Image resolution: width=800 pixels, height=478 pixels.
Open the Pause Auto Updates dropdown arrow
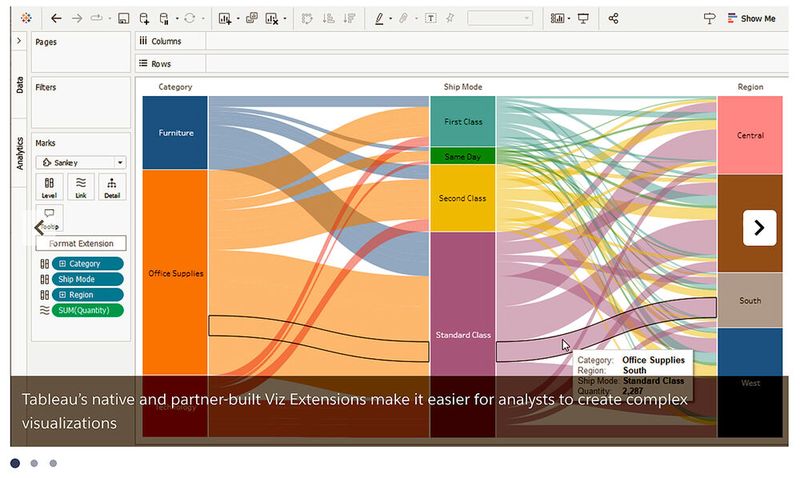point(177,19)
